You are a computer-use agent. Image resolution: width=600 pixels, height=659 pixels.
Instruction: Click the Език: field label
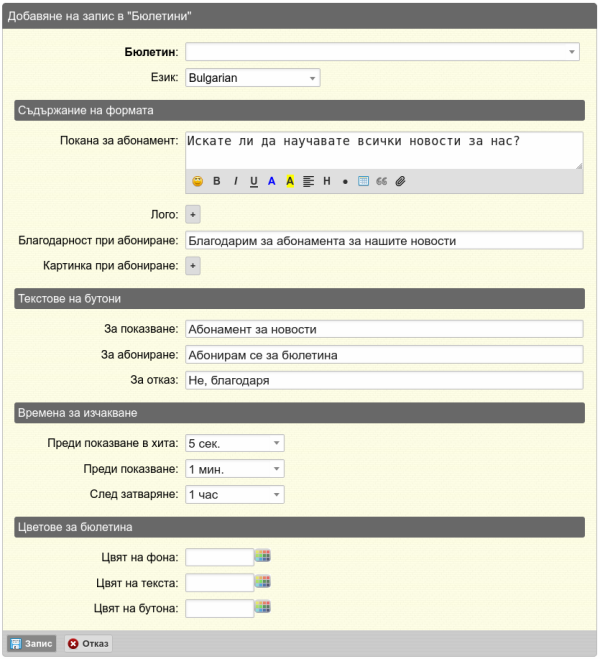coord(164,77)
